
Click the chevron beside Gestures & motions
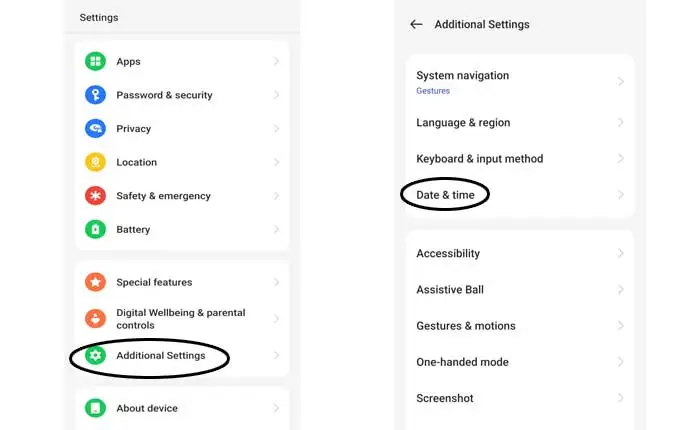click(x=620, y=326)
